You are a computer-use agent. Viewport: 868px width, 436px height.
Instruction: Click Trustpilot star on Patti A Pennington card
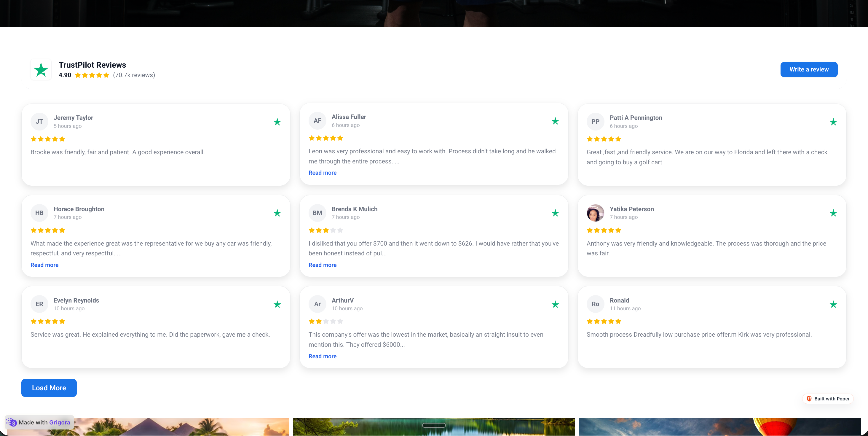(833, 122)
